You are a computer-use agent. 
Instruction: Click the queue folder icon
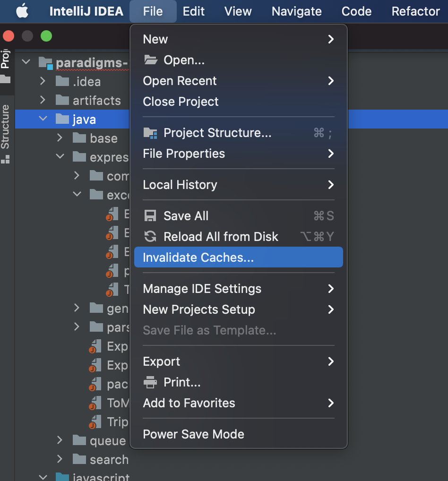[79, 440]
